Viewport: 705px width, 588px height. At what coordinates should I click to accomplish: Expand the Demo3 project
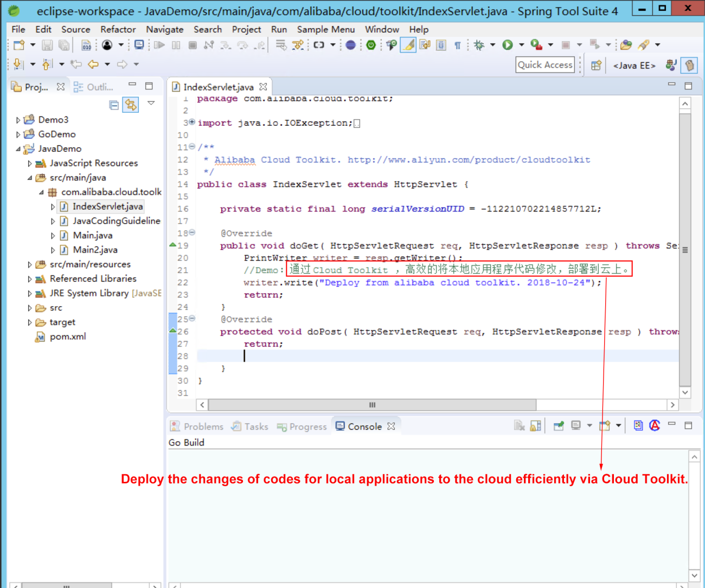click(x=18, y=120)
